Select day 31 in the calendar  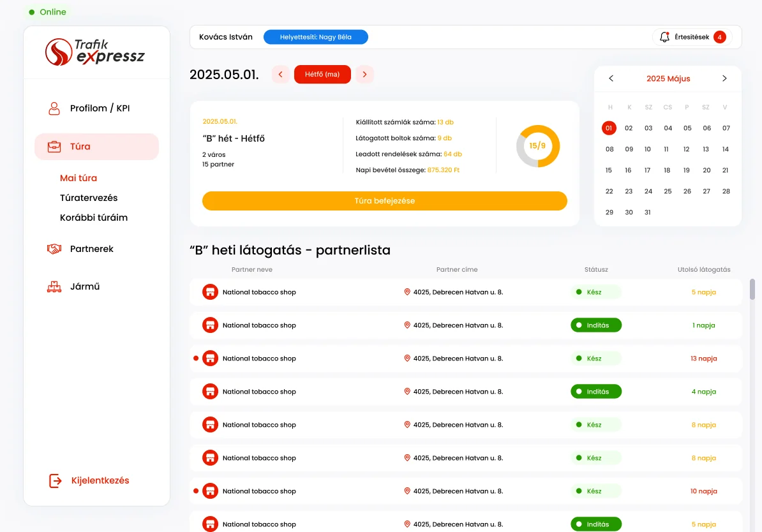[x=647, y=212]
